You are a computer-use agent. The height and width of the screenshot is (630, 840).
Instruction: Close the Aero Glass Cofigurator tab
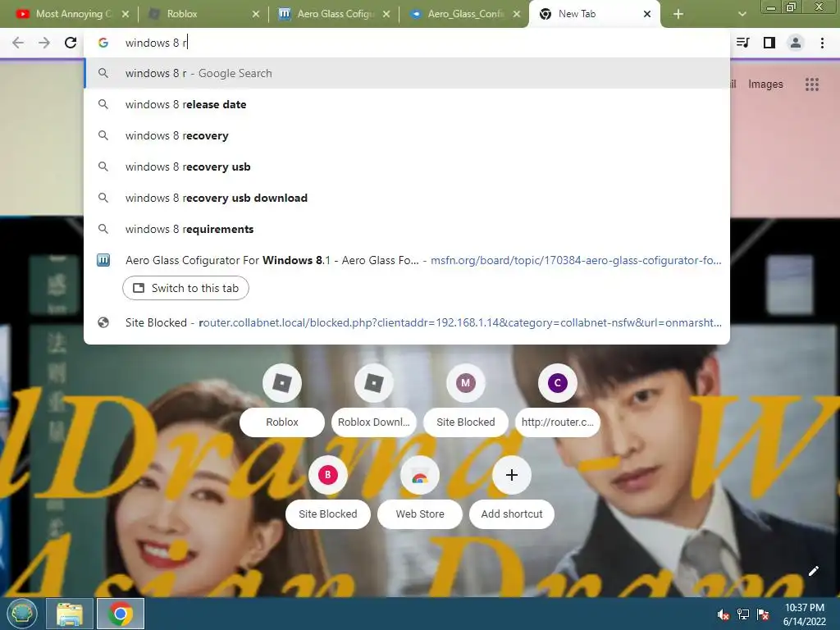[x=386, y=15]
